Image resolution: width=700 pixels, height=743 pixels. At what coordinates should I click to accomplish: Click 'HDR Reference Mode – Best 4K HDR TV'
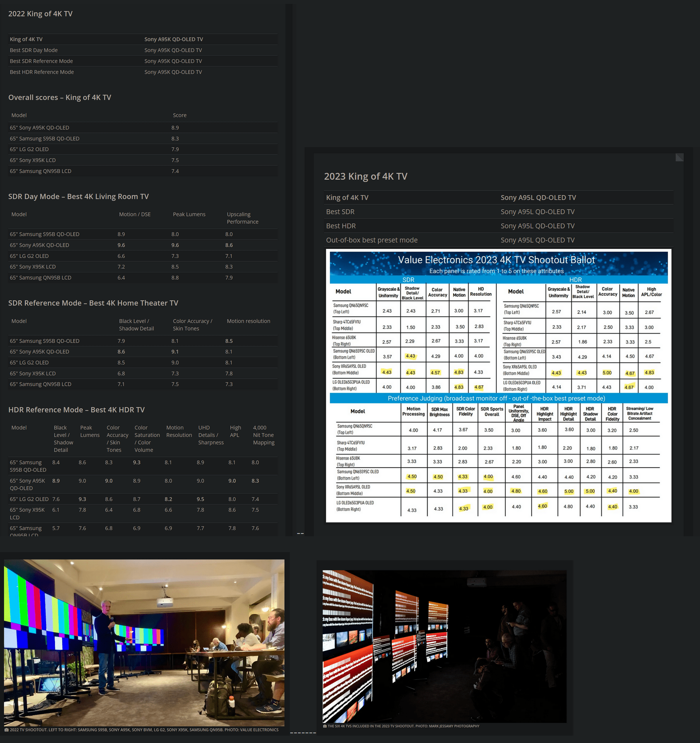click(77, 410)
